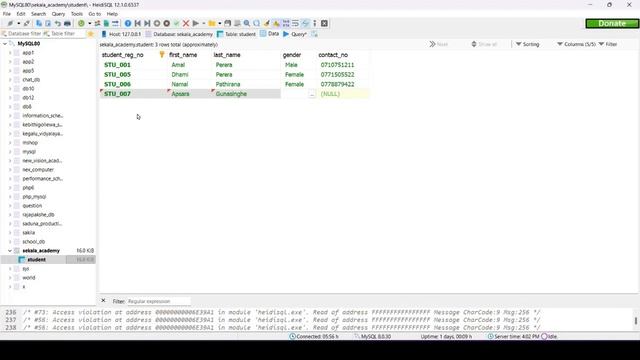The image size is (640, 360).
Task: Collapse the MySQL80 root node
Action: (4, 44)
